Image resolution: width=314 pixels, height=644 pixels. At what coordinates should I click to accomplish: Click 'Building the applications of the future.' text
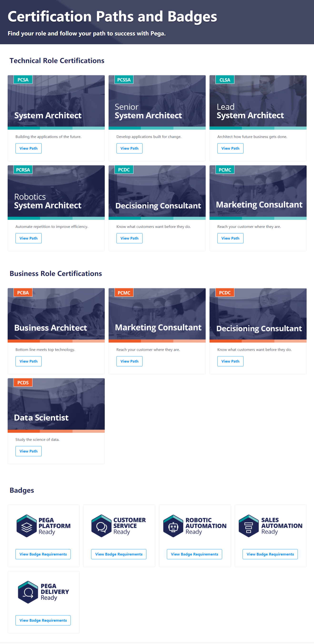coord(48,137)
